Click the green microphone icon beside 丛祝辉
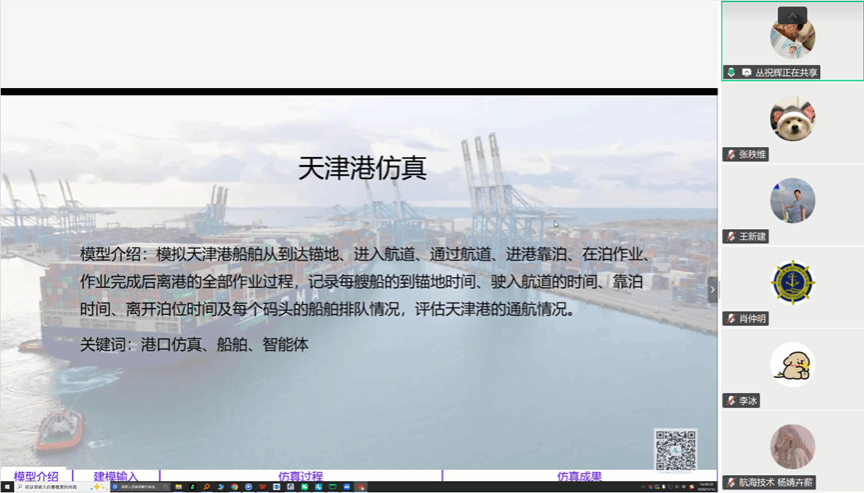The width and height of the screenshot is (864, 493). point(732,73)
